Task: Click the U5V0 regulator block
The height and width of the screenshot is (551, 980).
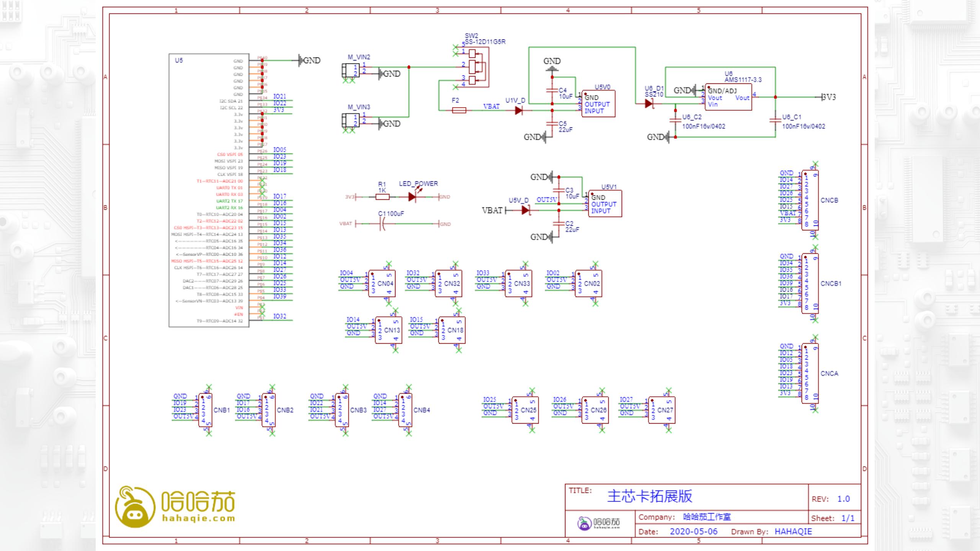Action: (x=598, y=104)
